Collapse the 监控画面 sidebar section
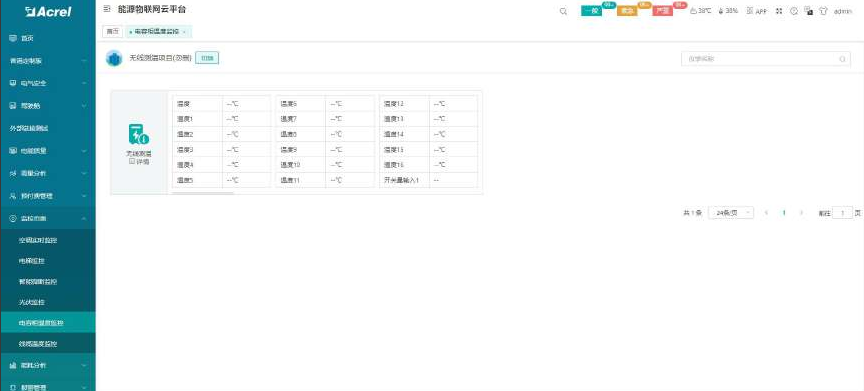Image resolution: width=864 pixels, height=391 pixels. [x=47, y=218]
